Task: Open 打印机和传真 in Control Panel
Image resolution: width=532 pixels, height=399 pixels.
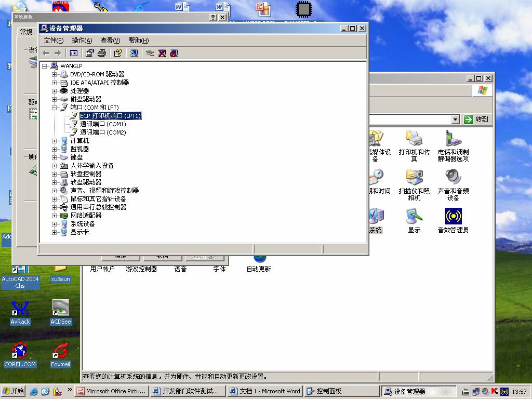Action: [x=414, y=146]
